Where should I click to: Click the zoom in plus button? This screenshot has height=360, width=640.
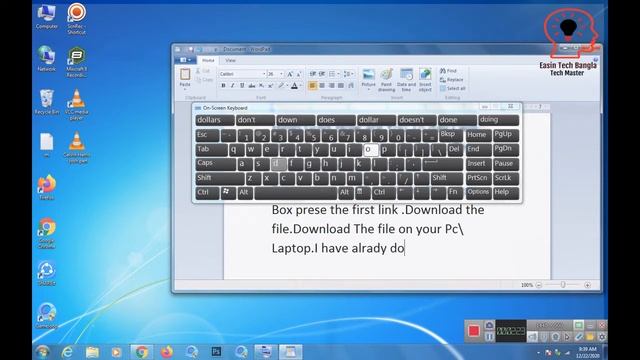click(587, 285)
